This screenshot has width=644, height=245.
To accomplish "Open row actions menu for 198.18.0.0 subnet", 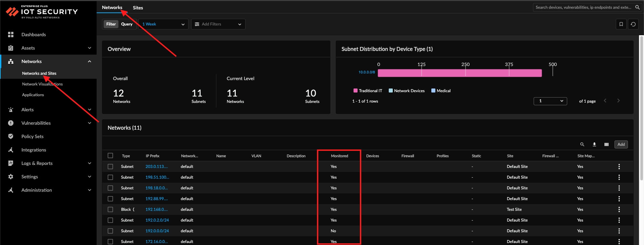I will 619,188.
